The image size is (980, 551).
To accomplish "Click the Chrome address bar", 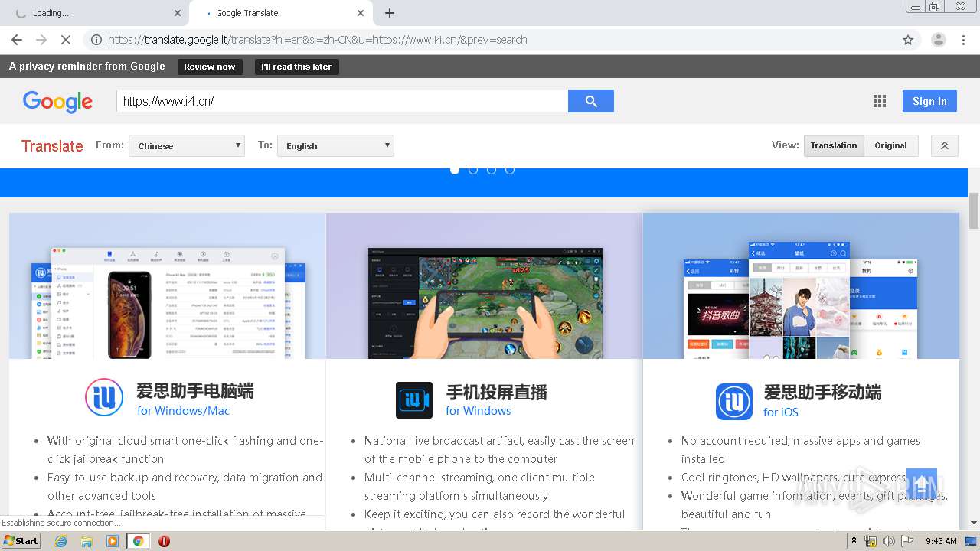I will [x=501, y=40].
